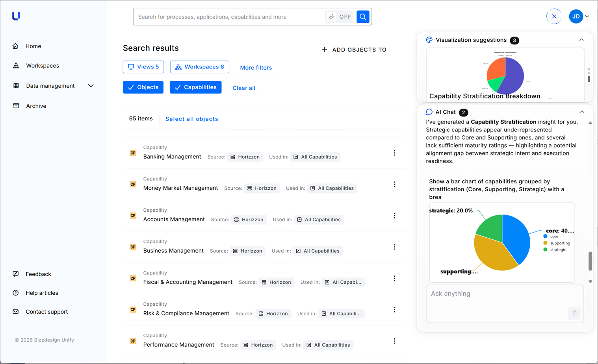Image resolution: width=598 pixels, height=364 pixels.
Task: Select the Views 5 filter tab
Action: [x=143, y=67]
